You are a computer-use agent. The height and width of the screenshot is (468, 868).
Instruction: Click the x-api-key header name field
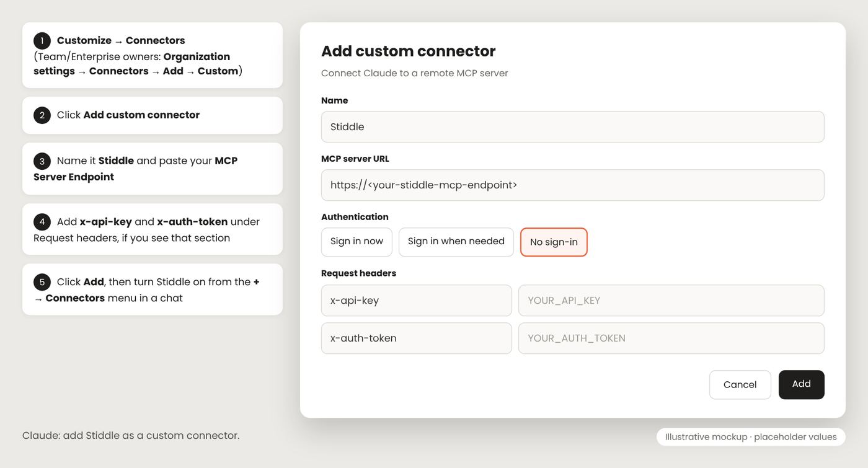coord(417,301)
